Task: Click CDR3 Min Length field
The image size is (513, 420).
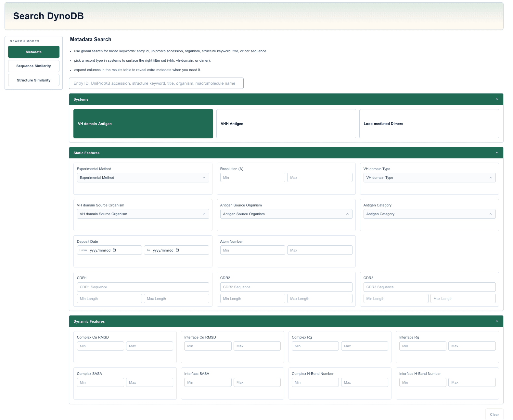Action: point(396,299)
